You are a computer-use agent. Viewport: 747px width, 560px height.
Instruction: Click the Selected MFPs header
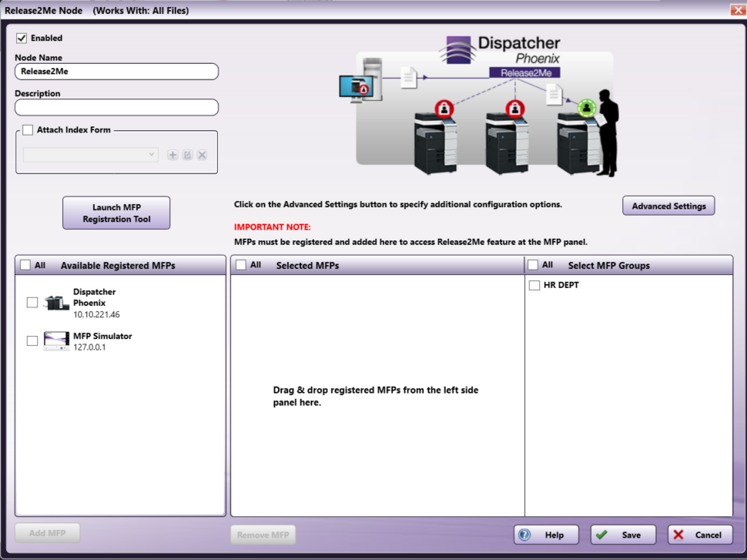click(307, 266)
